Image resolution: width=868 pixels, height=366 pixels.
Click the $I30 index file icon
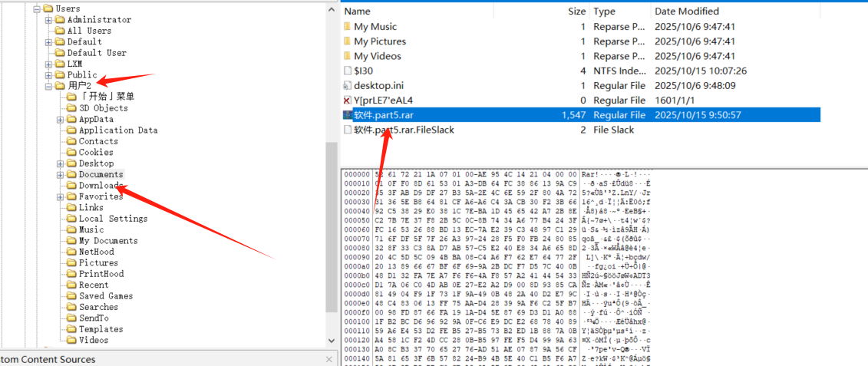tap(348, 71)
